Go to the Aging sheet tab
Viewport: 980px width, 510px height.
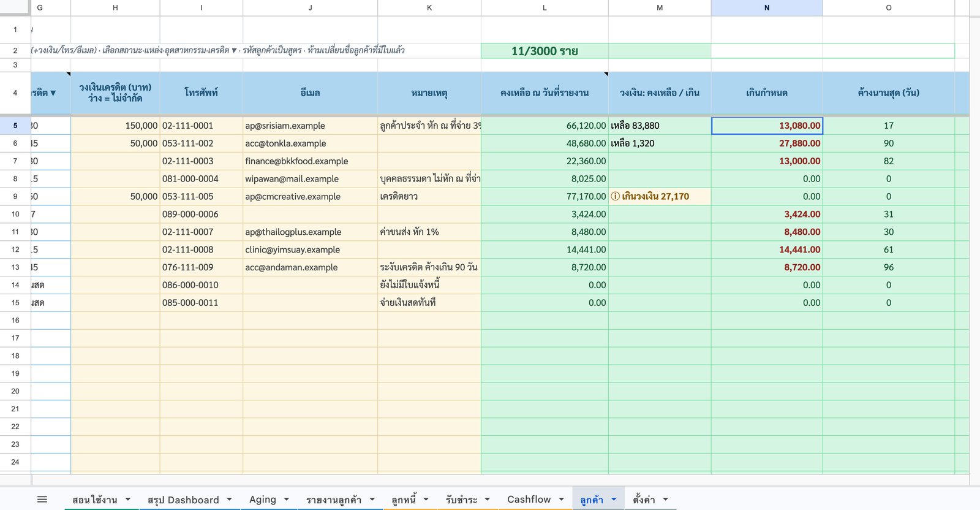pyautogui.click(x=263, y=500)
